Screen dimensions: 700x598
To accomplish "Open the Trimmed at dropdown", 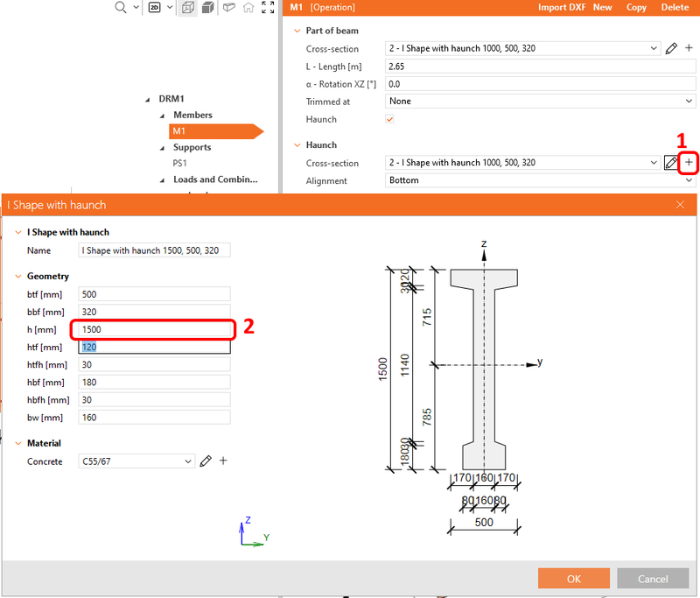I will [x=690, y=102].
